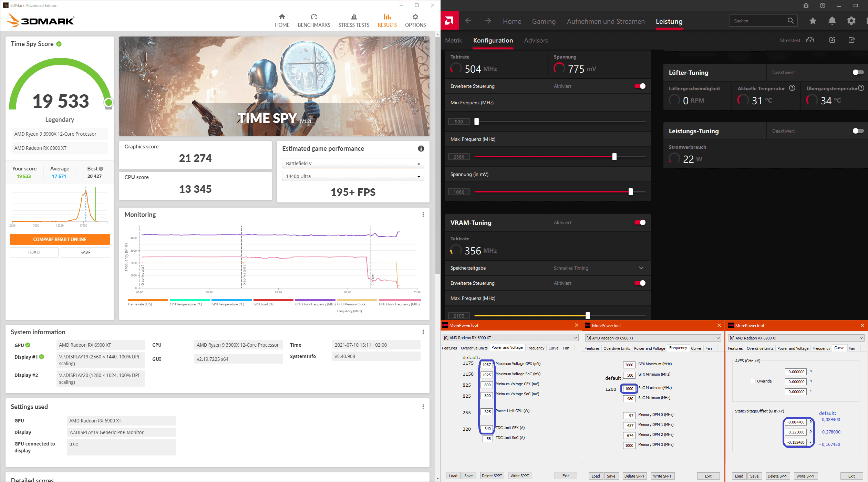Click Spannung in mV slider handle

coord(630,192)
